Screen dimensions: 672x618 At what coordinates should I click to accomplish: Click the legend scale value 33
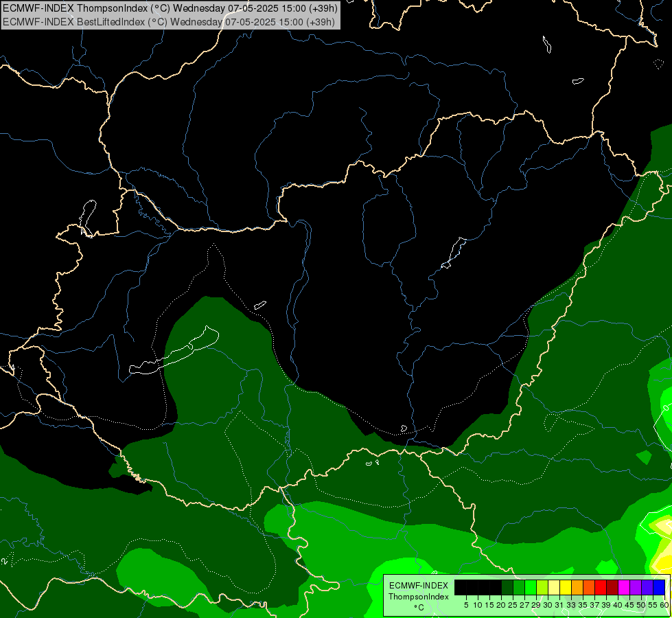[x=571, y=605]
